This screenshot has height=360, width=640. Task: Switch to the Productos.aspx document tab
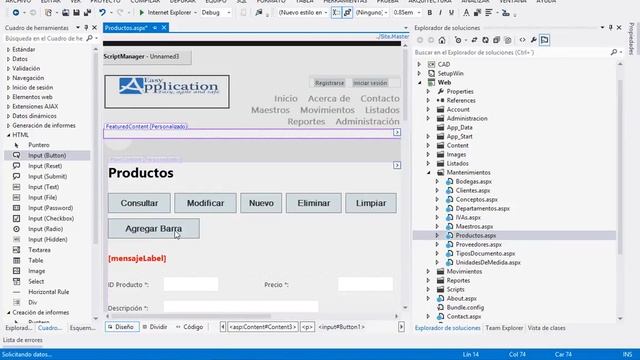[x=126, y=28]
